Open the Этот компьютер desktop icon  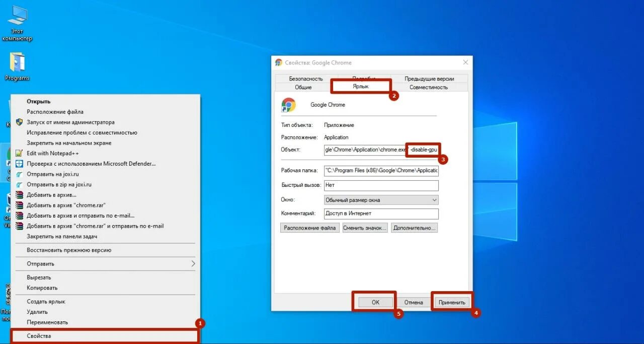(x=17, y=24)
